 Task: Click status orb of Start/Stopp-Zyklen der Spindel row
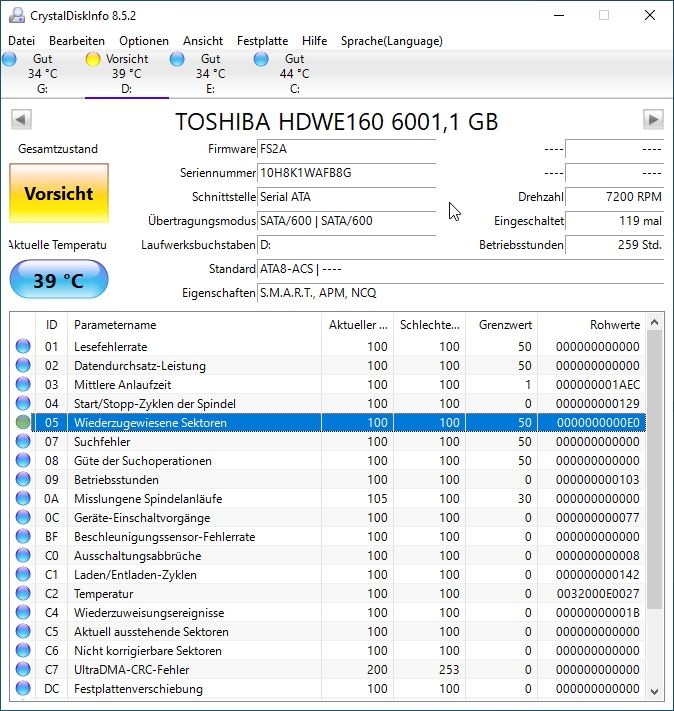[x=23, y=404]
